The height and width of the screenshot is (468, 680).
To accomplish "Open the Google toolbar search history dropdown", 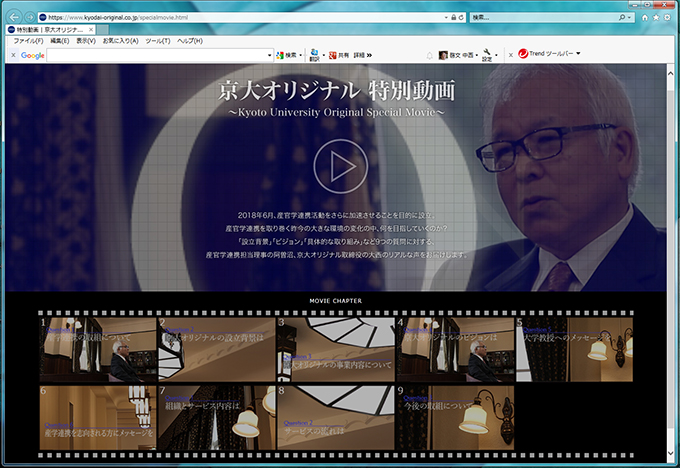I will [x=269, y=56].
